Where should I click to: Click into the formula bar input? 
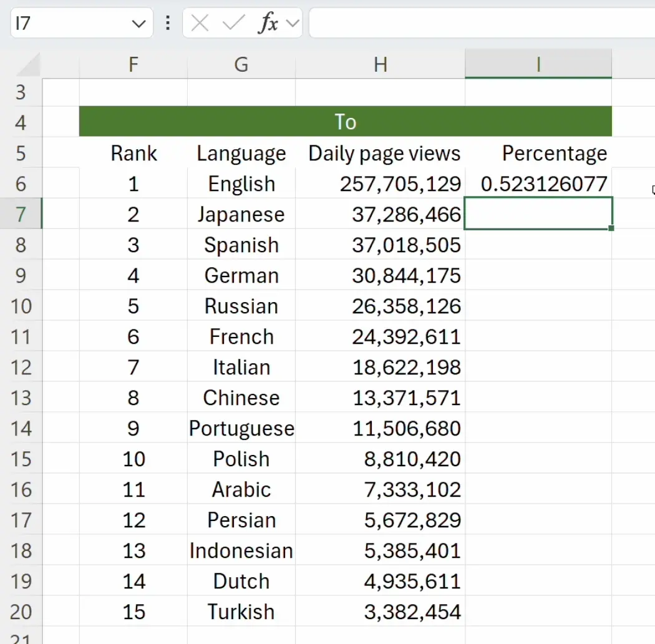click(x=480, y=24)
